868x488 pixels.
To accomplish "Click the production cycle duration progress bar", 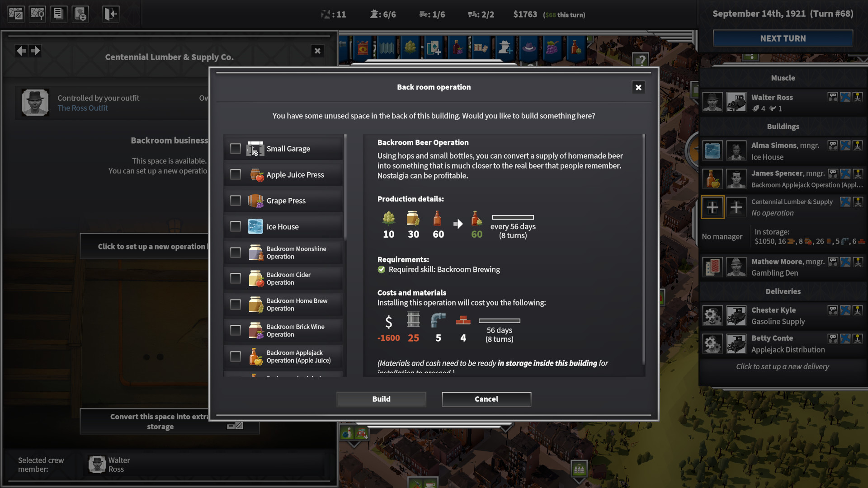I will coord(512,217).
